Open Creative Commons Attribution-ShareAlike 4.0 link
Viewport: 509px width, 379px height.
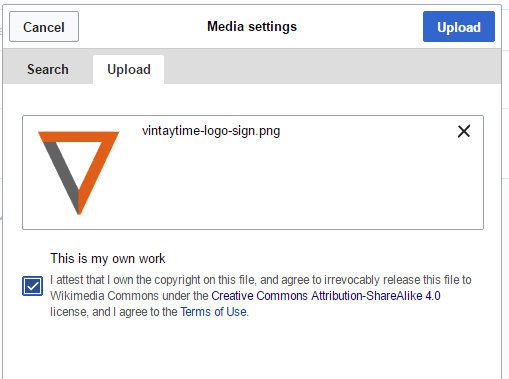(x=326, y=296)
